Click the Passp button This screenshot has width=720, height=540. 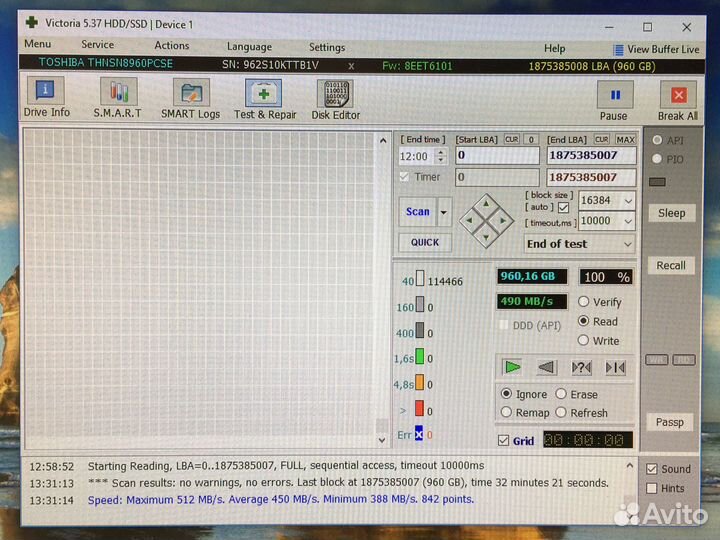[670, 422]
